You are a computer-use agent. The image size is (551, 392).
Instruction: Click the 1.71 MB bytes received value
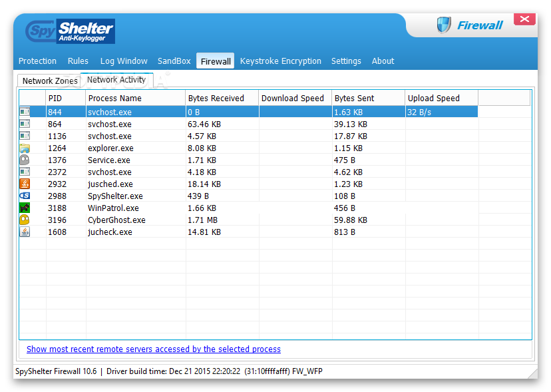(202, 220)
